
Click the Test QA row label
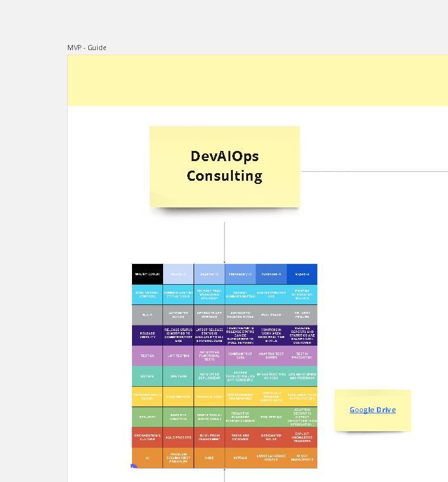click(147, 356)
